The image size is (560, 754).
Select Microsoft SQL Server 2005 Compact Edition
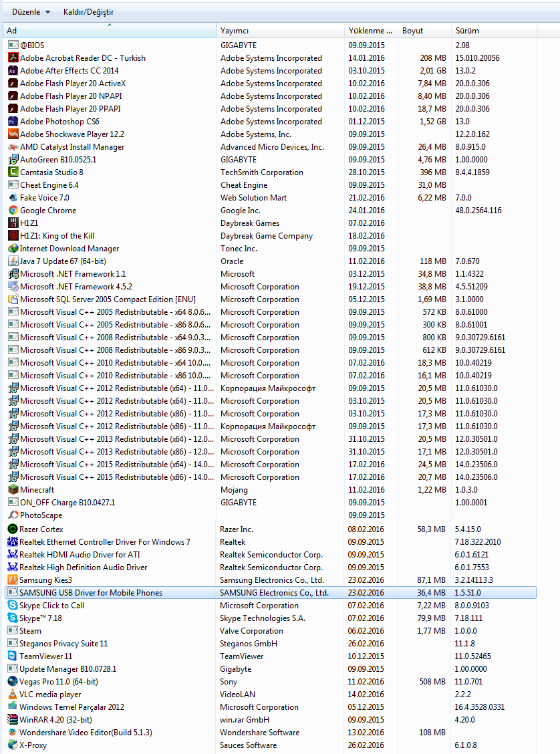click(270, 299)
